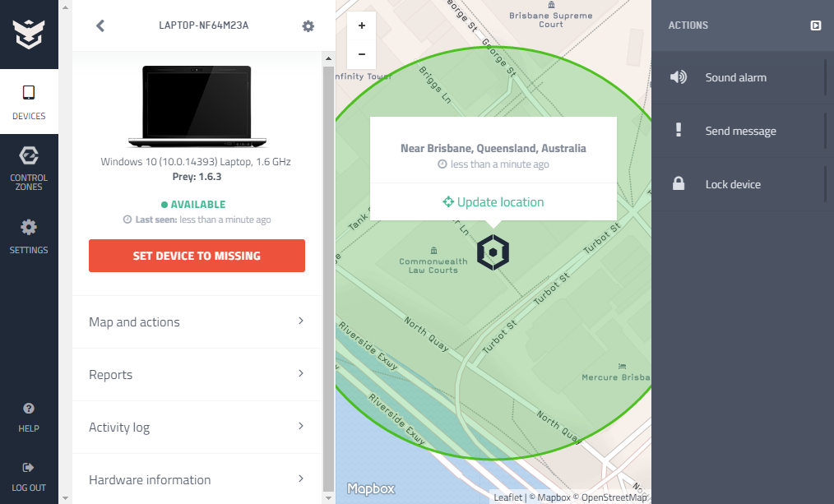Go back using the left chevron

coord(100,25)
